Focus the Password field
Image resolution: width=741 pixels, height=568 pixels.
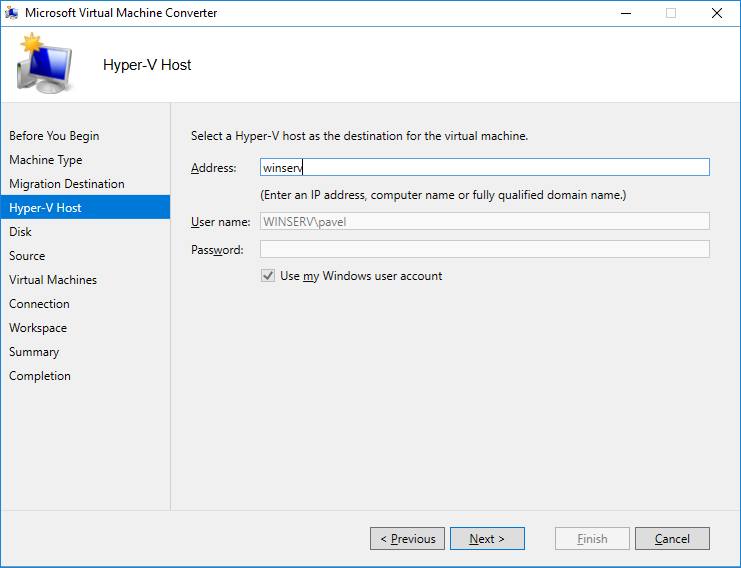(x=484, y=250)
